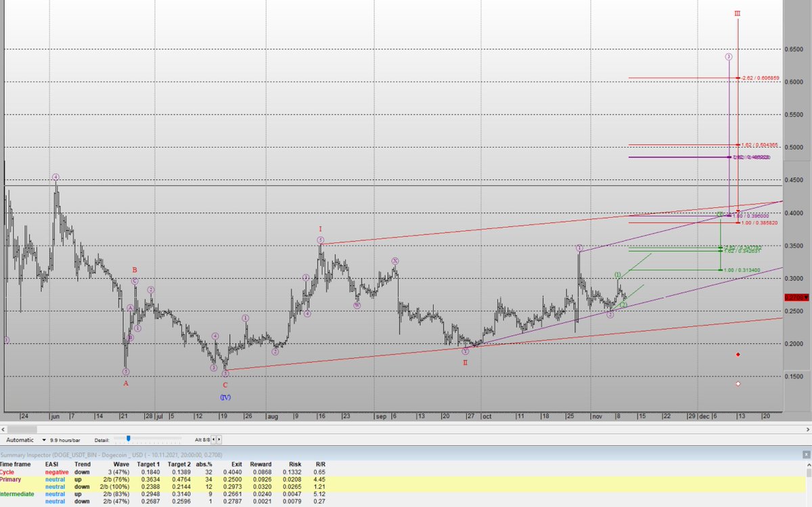Click the Exit value 0.4040
This screenshot has width=812, height=507.
pyautogui.click(x=232, y=472)
